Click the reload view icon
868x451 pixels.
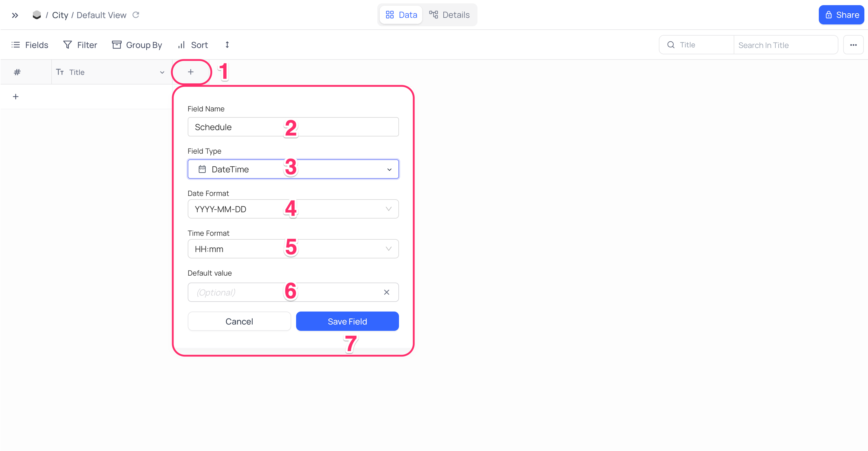[136, 15]
